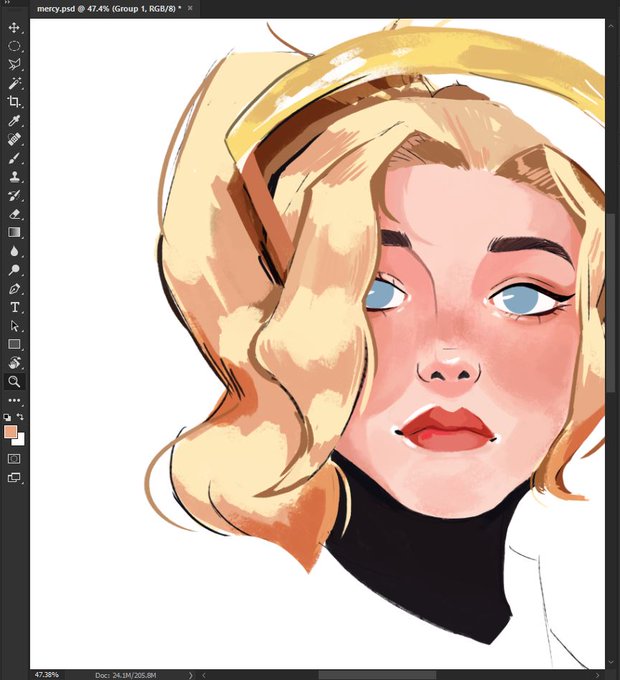Select the Horizontal Type tool
Viewport: 620px width, 680px height.
14,307
